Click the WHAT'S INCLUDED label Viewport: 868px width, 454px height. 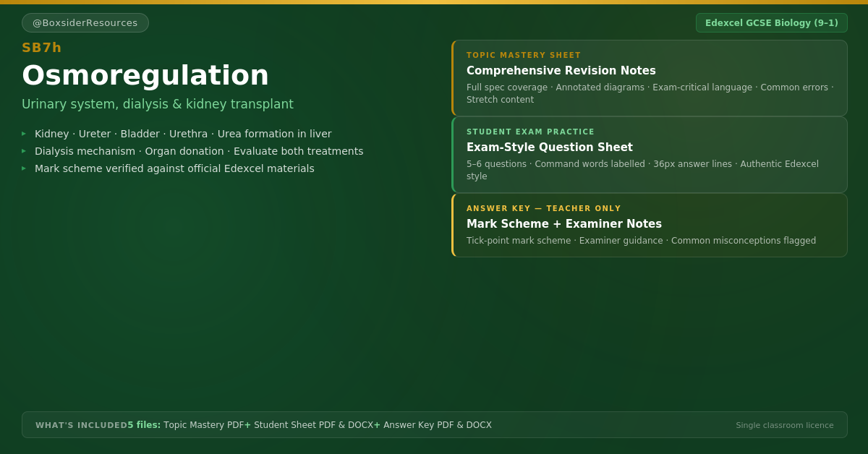(82, 425)
